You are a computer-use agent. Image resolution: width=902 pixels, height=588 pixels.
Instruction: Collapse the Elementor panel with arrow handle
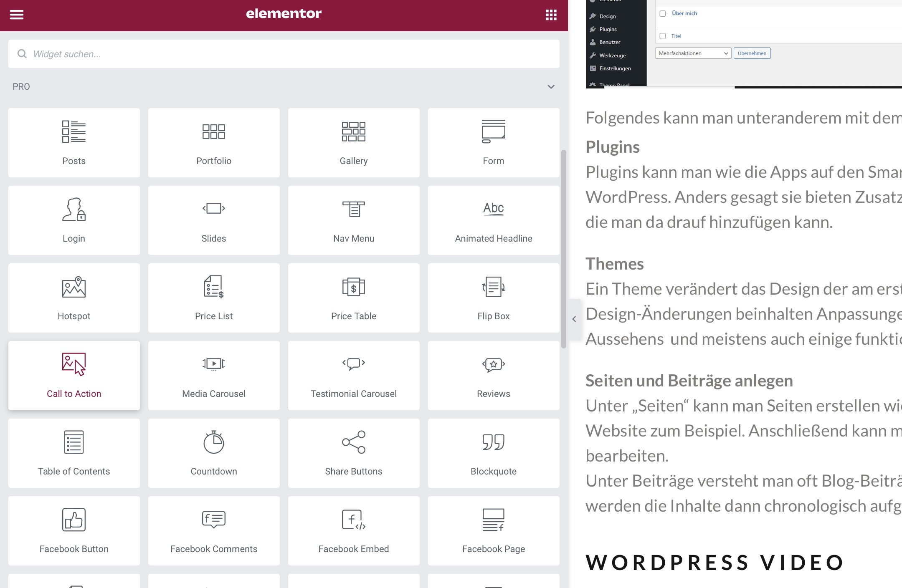tap(574, 319)
